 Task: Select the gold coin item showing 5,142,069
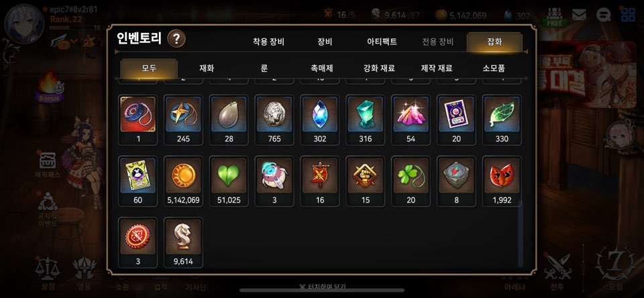(183, 181)
